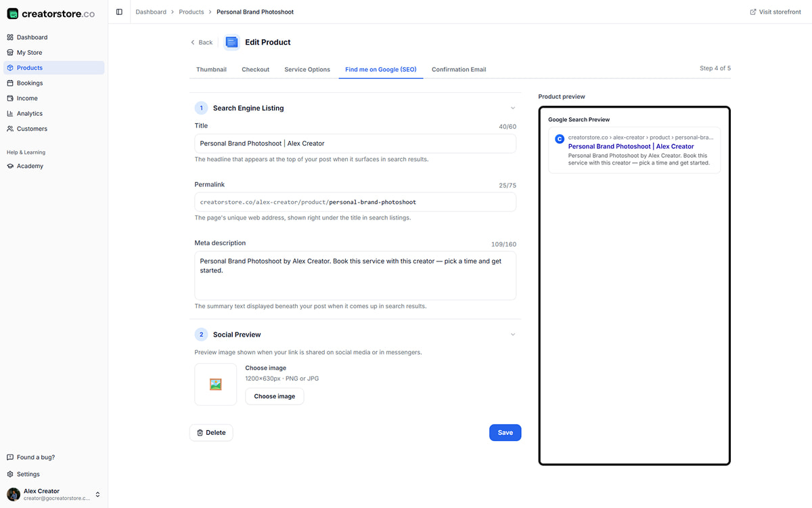The width and height of the screenshot is (812, 508).
Task: Click the Settings gear icon
Action: click(10, 474)
